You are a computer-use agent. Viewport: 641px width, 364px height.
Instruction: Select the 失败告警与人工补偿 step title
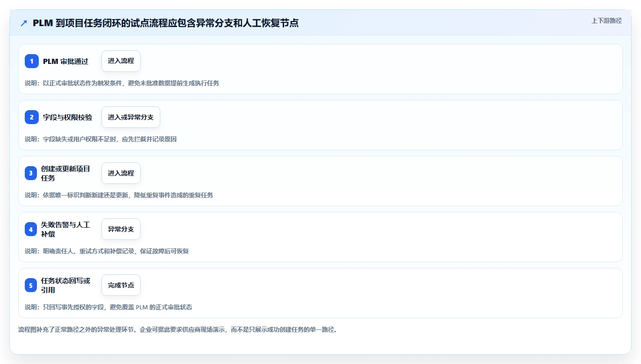(x=65, y=229)
